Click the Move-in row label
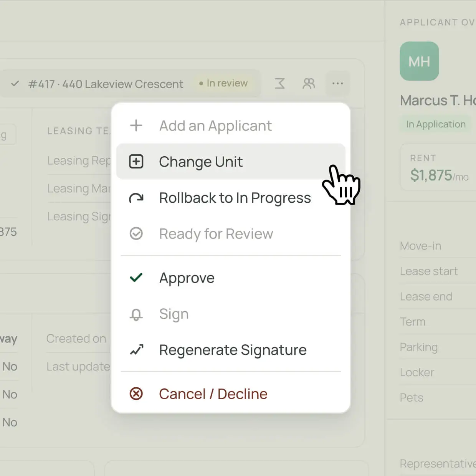The height and width of the screenshot is (476, 476). 420,246
